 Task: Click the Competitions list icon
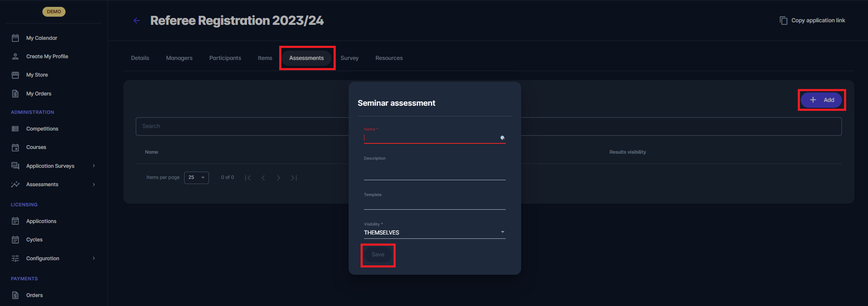(15, 129)
